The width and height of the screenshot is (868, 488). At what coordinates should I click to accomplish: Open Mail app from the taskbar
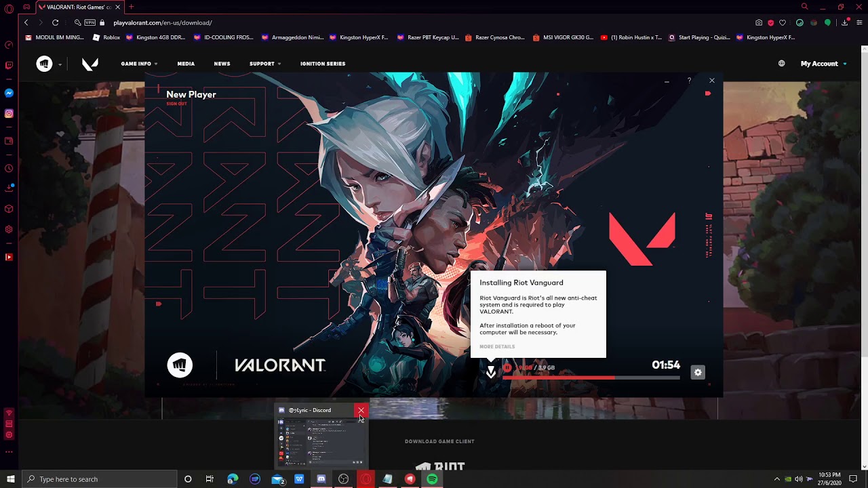(277, 479)
